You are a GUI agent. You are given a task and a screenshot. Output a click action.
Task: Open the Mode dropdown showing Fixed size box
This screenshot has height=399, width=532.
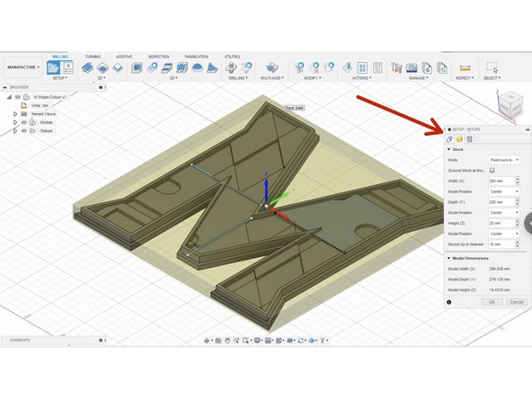click(x=504, y=160)
